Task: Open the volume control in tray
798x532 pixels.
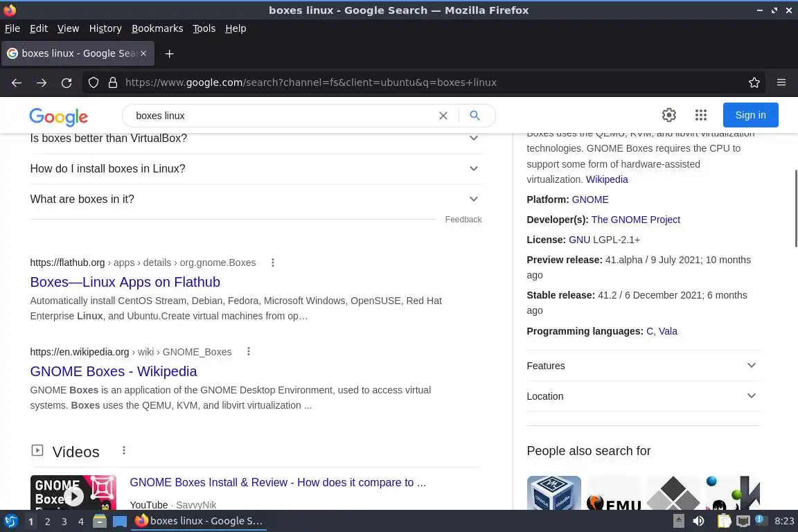Action: 699,521
